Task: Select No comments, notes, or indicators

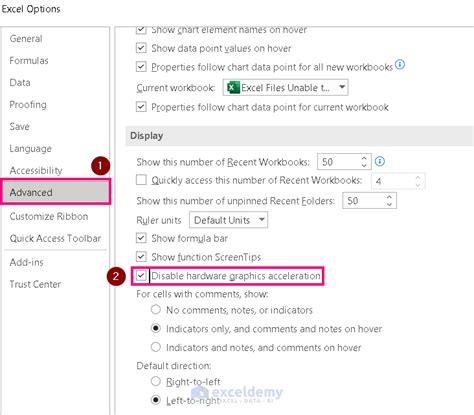Action: point(156,310)
